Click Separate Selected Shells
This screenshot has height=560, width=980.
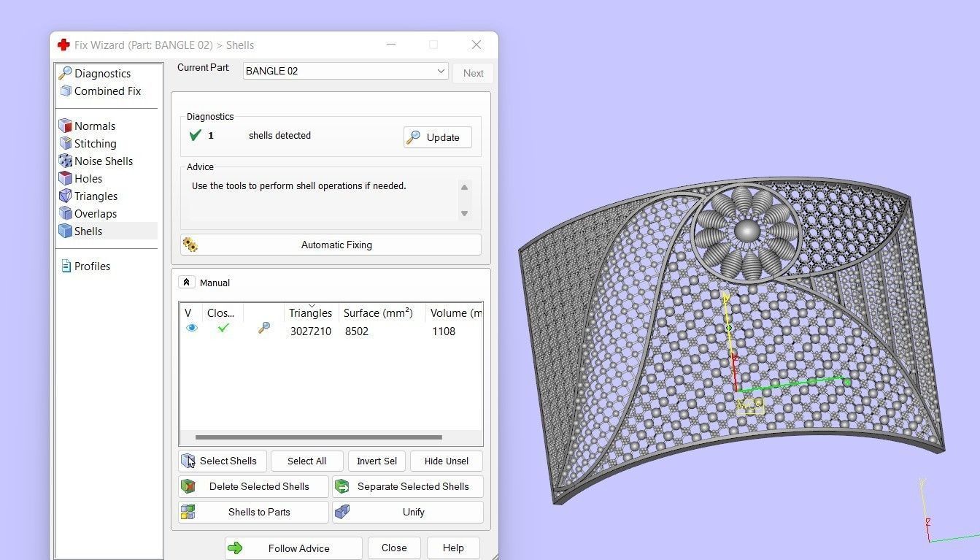pos(408,486)
